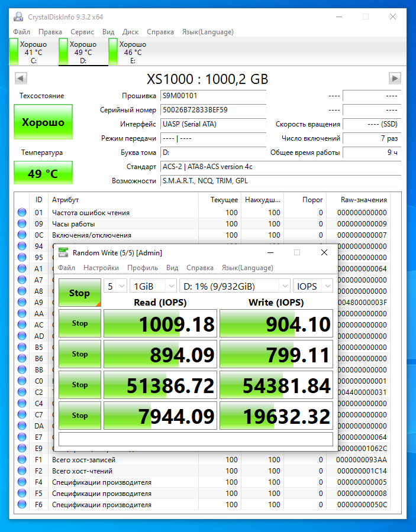Open Язык(Language) menu in CrystalDiskInfo
416x532 pixels.
coord(208,32)
